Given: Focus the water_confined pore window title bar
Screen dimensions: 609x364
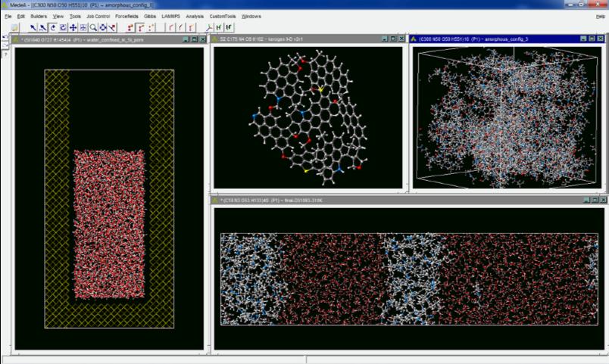Looking at the screenshot, I should click(x=98, y=39).
